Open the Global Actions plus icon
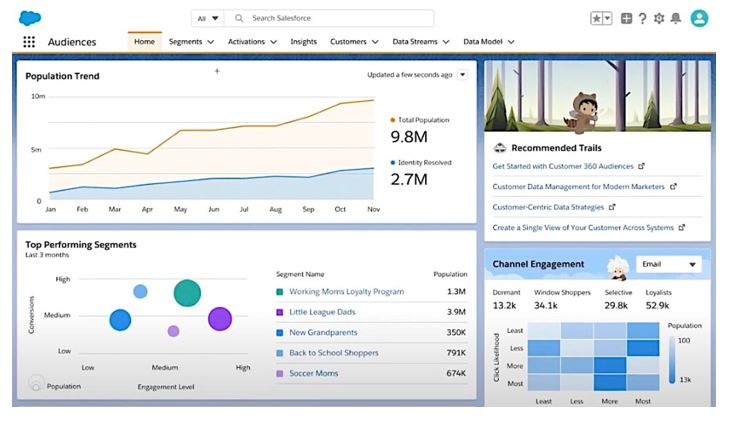Screen dimensions: 735x426 (626, 18)
